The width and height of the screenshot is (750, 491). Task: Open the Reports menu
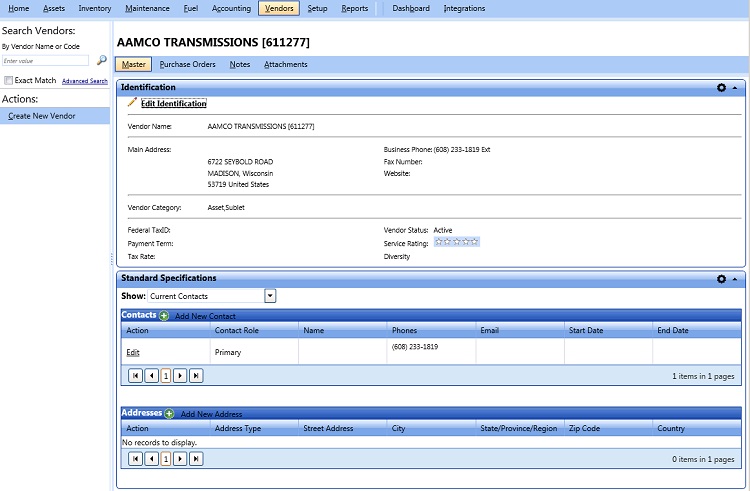pyautogui.click(x=354, y=8)
